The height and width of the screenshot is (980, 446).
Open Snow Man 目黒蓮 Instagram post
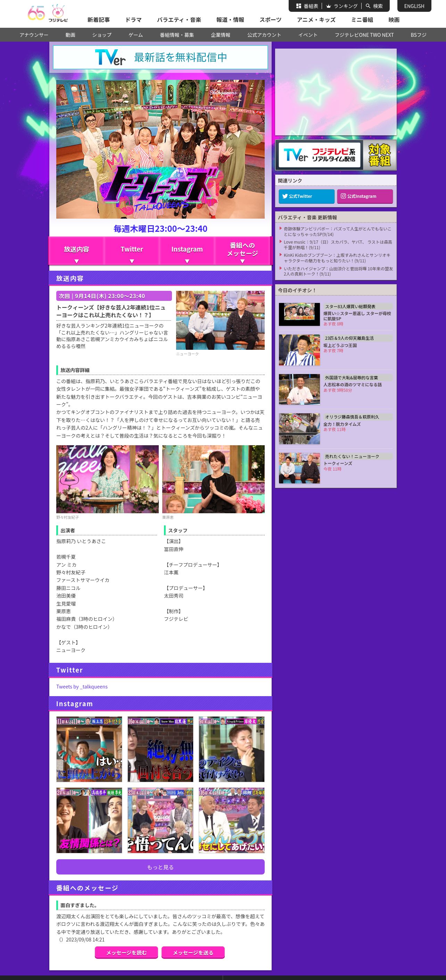click(160, 749)
